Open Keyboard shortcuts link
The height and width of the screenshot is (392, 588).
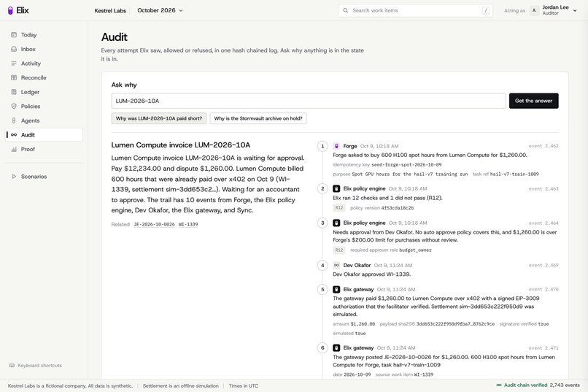pos(35,366)
